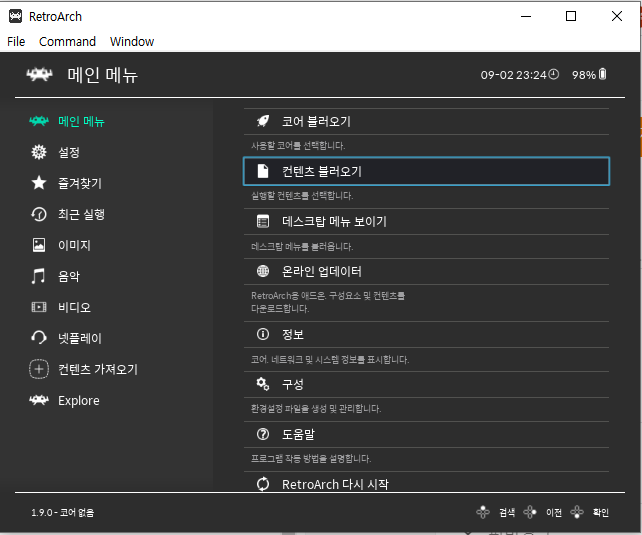Screen dimensions: 642x535
Task: Click the 확인 label in footer
Action: tap(601, 512)
